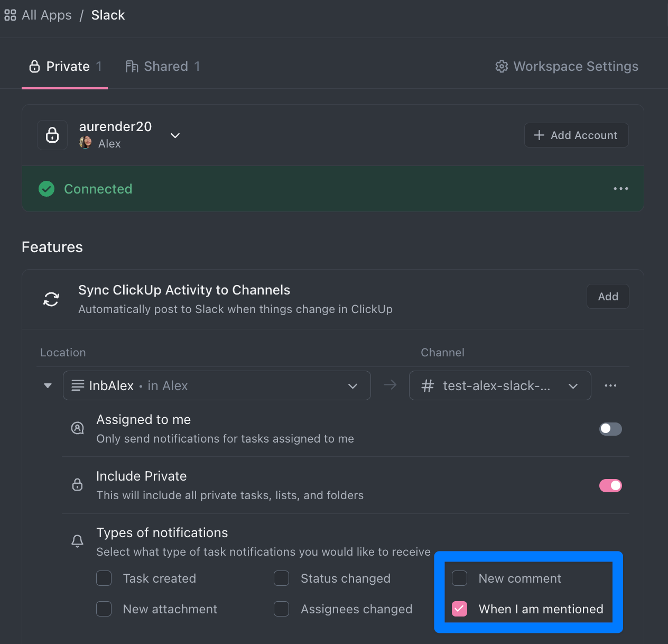Click the lock icon beside aurender20
The image size is (668, 644).
[52, 135]
